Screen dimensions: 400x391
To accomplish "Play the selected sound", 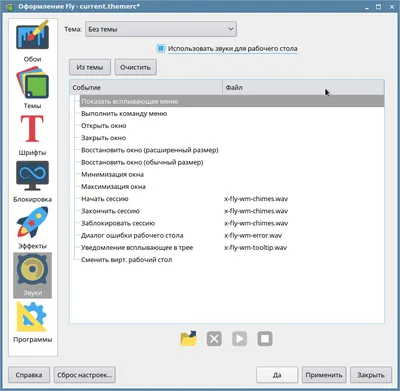I will (x=239, y=339).
